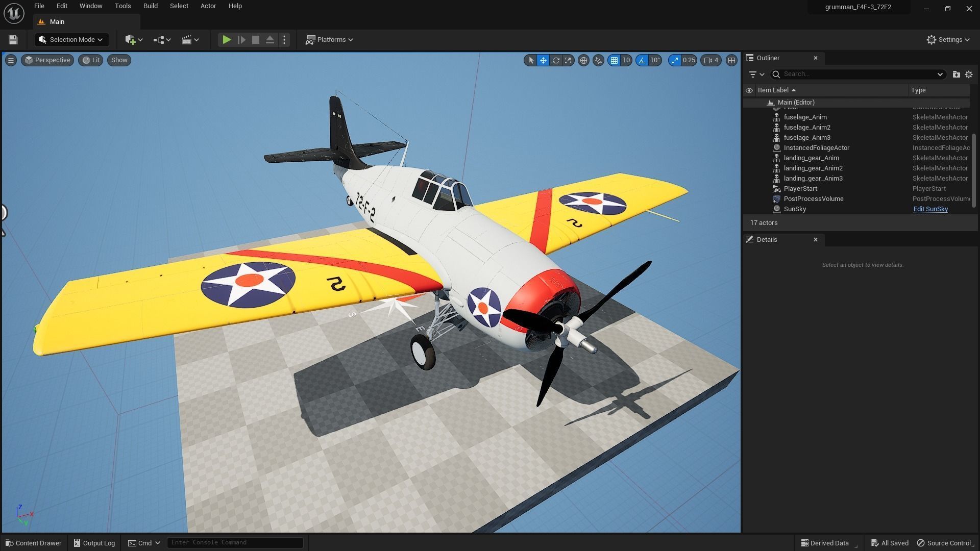
Task: Activate the scale gizmo tool
Action: [568, 61]
